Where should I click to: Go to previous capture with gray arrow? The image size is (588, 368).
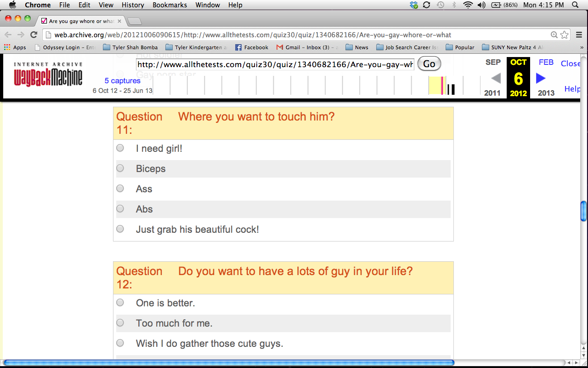496,78
